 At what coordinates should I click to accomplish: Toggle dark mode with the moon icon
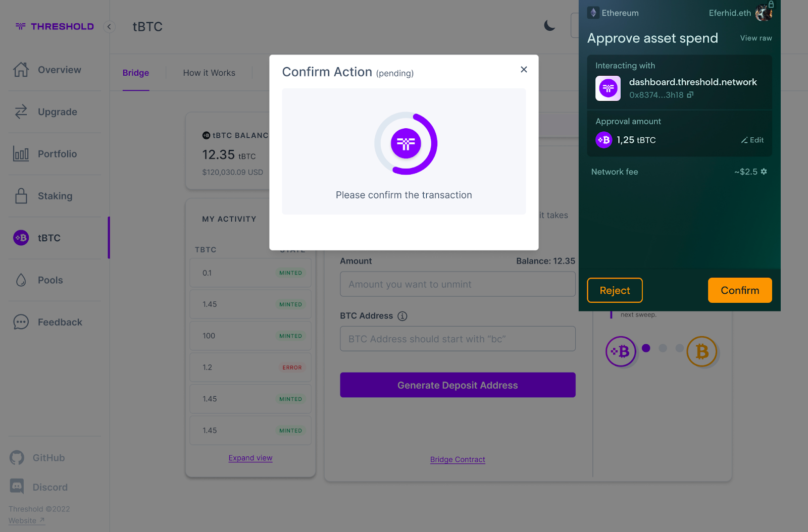tap(549, 25)
